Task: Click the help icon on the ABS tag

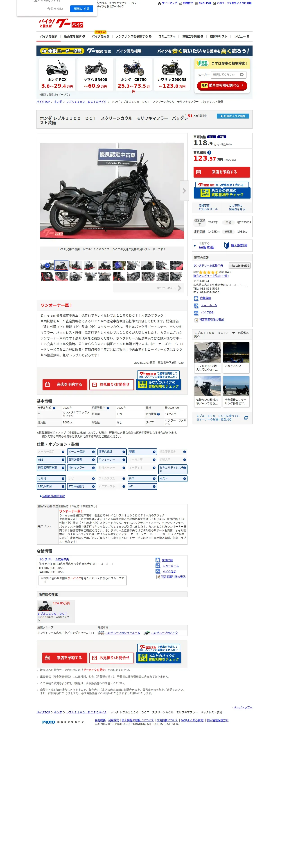Action: pos(63,460)
